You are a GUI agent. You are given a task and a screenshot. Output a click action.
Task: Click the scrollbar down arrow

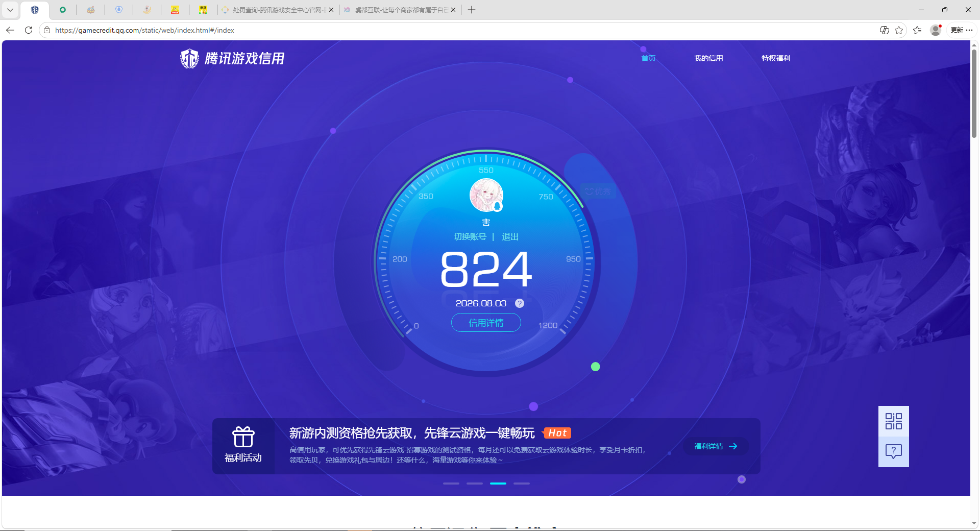974,523
